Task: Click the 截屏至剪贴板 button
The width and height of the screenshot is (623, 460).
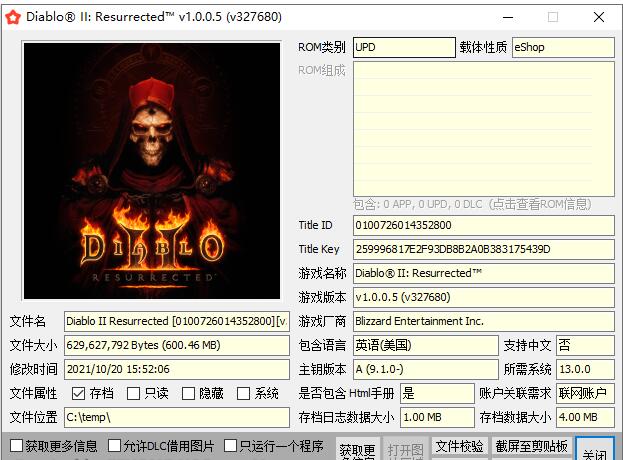Action: tap(531, 446)
